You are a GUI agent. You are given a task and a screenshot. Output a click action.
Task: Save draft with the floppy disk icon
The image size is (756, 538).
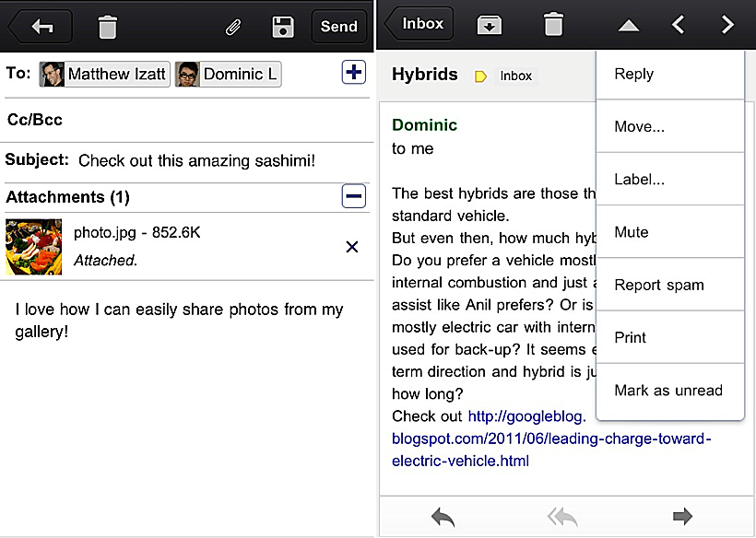(x=283, y=27)
